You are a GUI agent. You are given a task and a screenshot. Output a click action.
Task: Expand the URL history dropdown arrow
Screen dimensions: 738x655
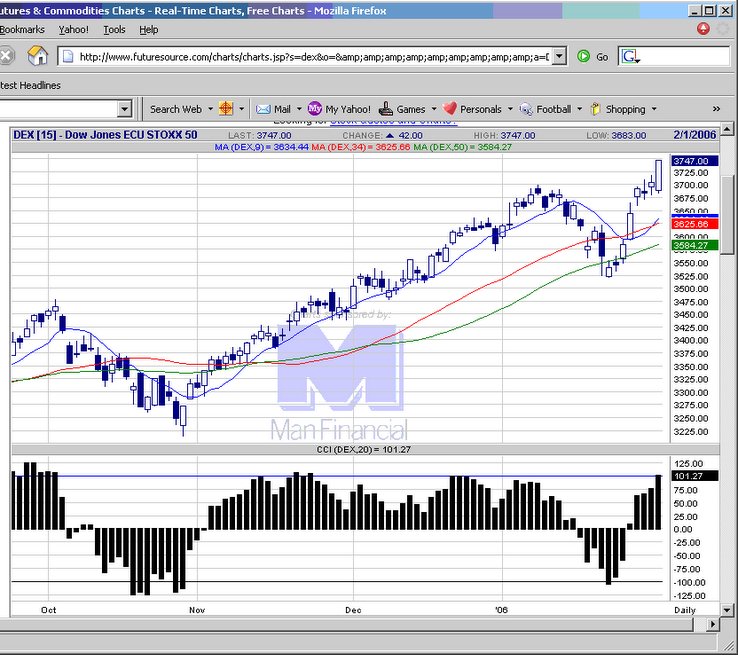point(559,56)
